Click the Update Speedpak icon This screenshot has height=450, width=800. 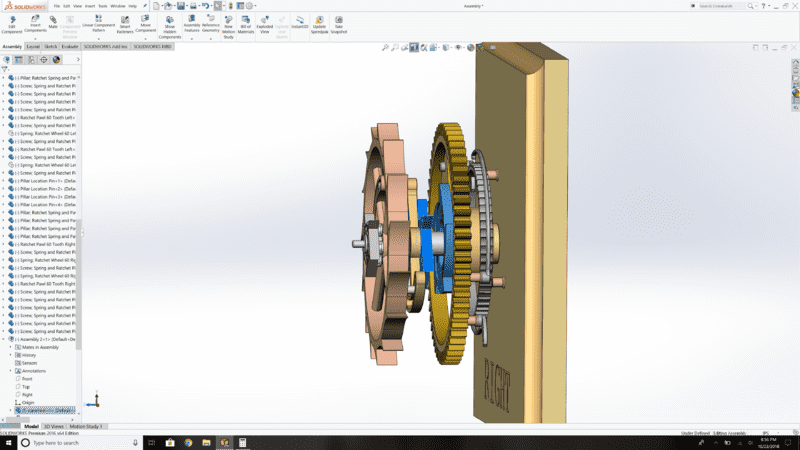point(319,24)
